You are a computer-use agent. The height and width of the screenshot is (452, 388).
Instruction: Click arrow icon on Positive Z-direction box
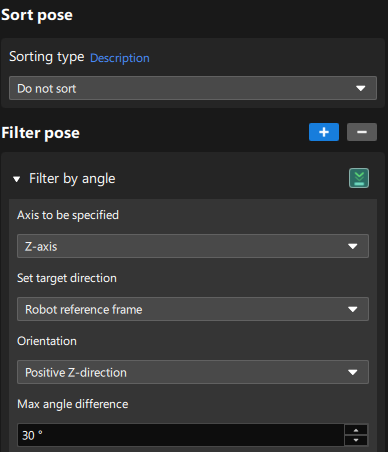(x=352, y=372)
